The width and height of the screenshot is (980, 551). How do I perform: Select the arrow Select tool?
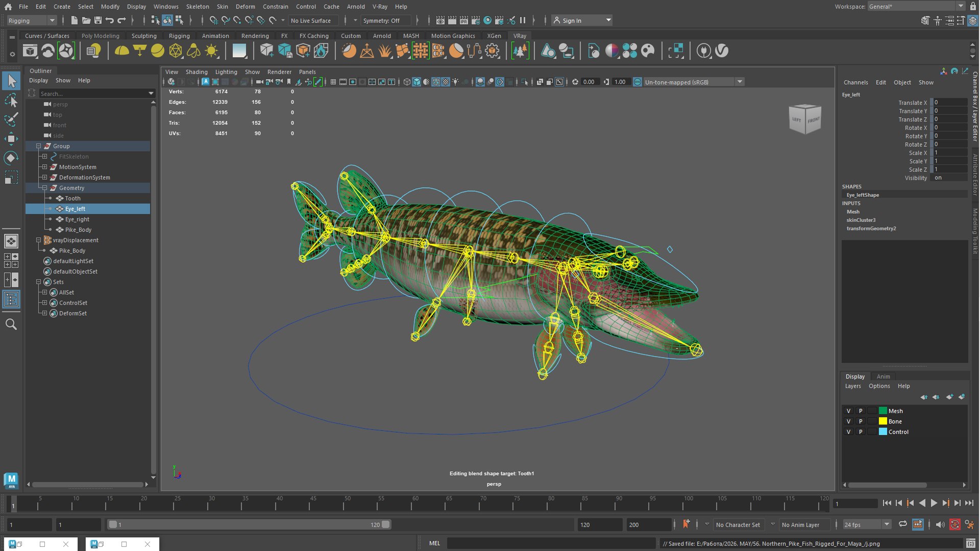coord(11,81)
